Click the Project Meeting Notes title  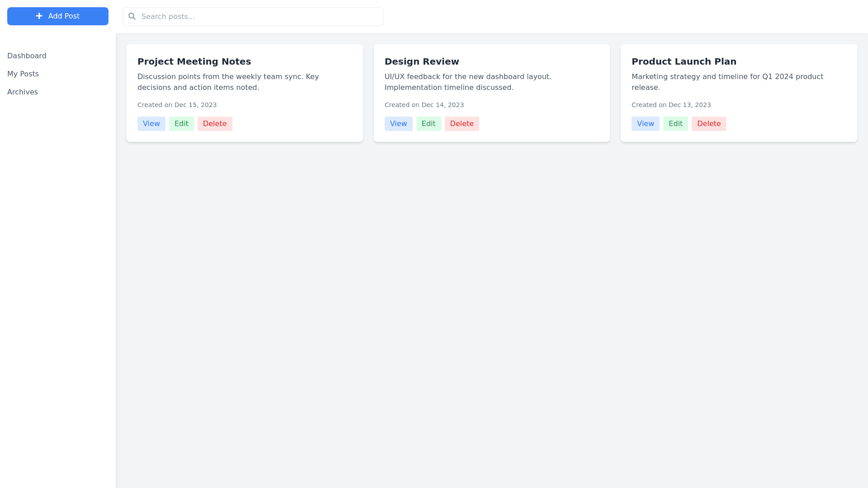[x=194, y=62]
